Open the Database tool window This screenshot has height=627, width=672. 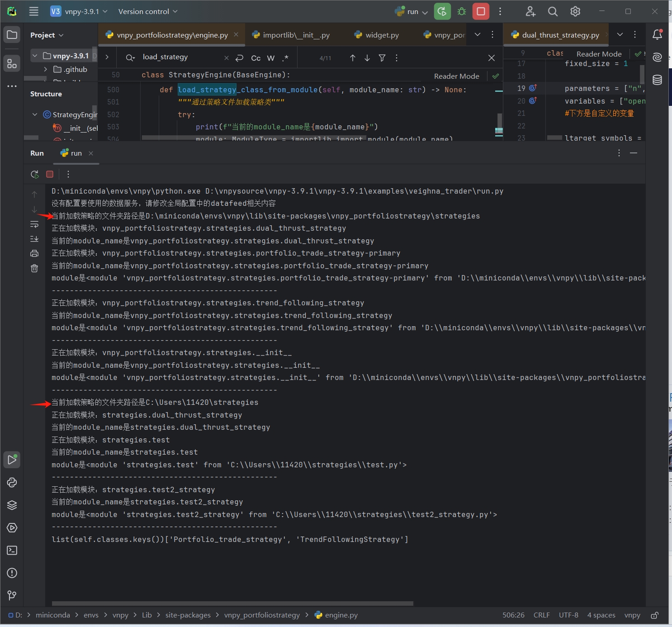coord(658,80)
